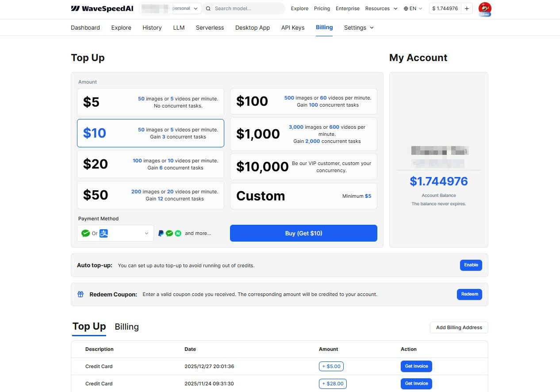Switch to the Billing history tab

pos(127,327)
